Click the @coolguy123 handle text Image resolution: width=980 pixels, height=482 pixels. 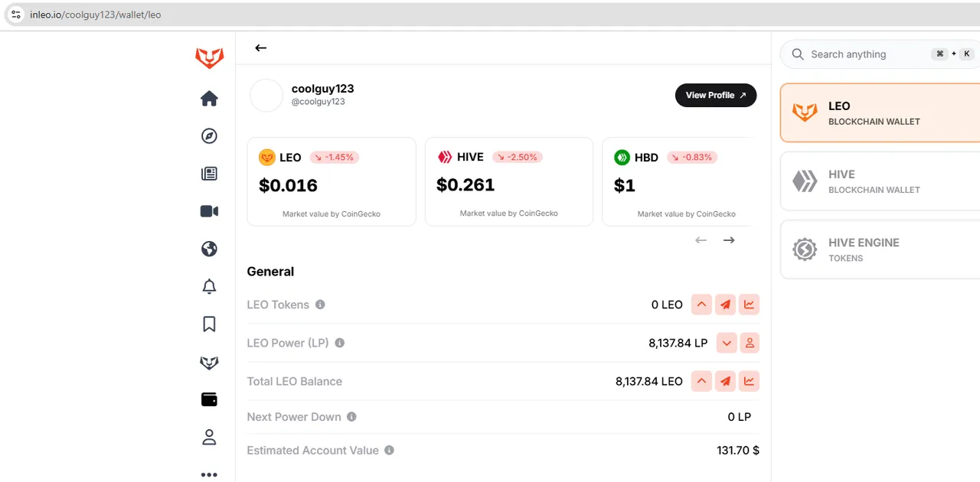[318, 102]
